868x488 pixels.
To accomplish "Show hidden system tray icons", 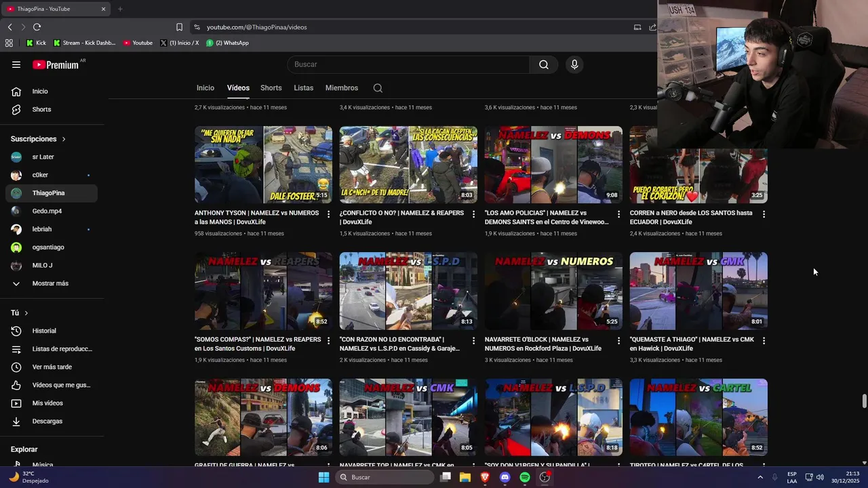I will [x=760, y=477].
